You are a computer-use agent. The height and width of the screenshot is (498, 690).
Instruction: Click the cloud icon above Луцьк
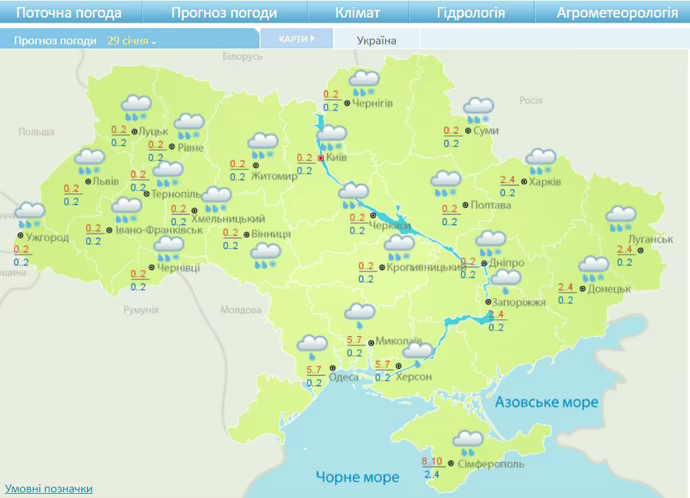(x=135, y=107)
